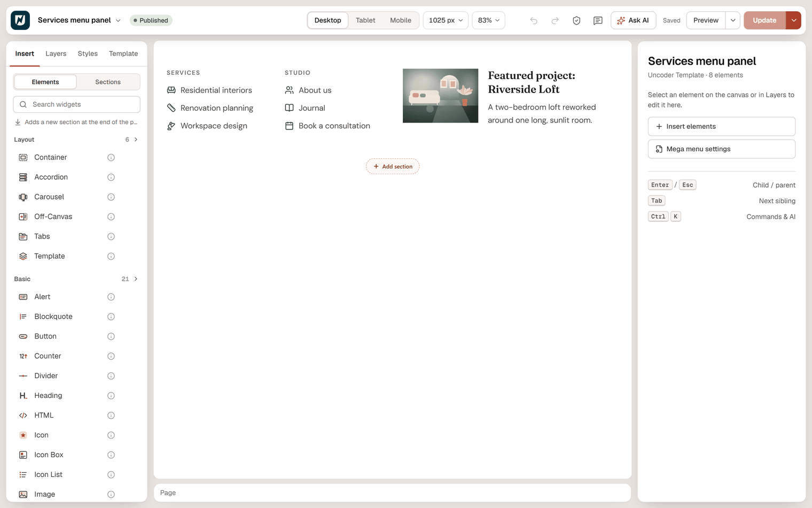Click the Add section button

point(393,166)
